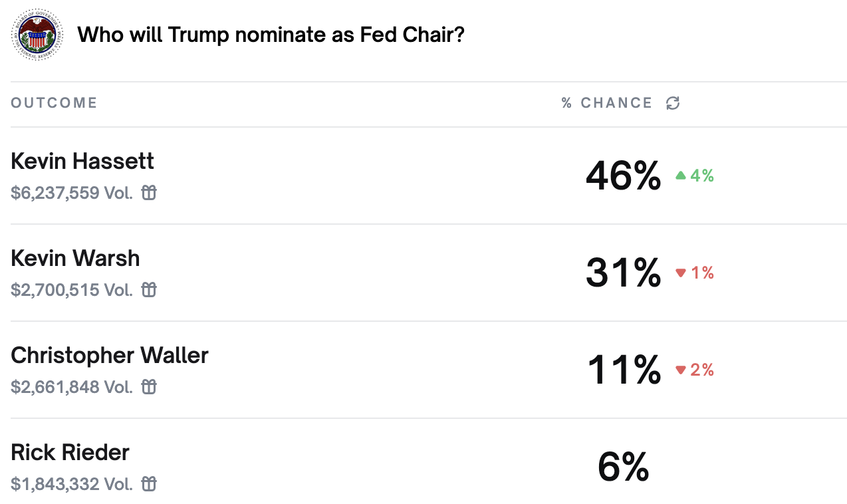The image size is (847, 504).
Task: Click the % CHANCE column header
Action: point(607,103)
